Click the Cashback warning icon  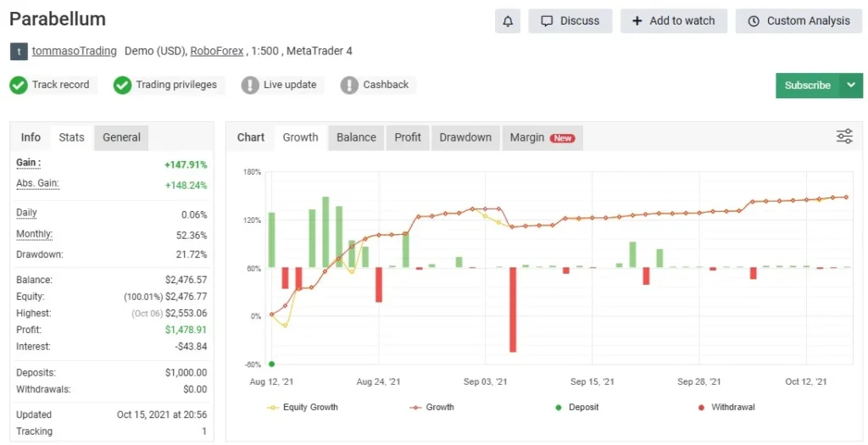349,85
